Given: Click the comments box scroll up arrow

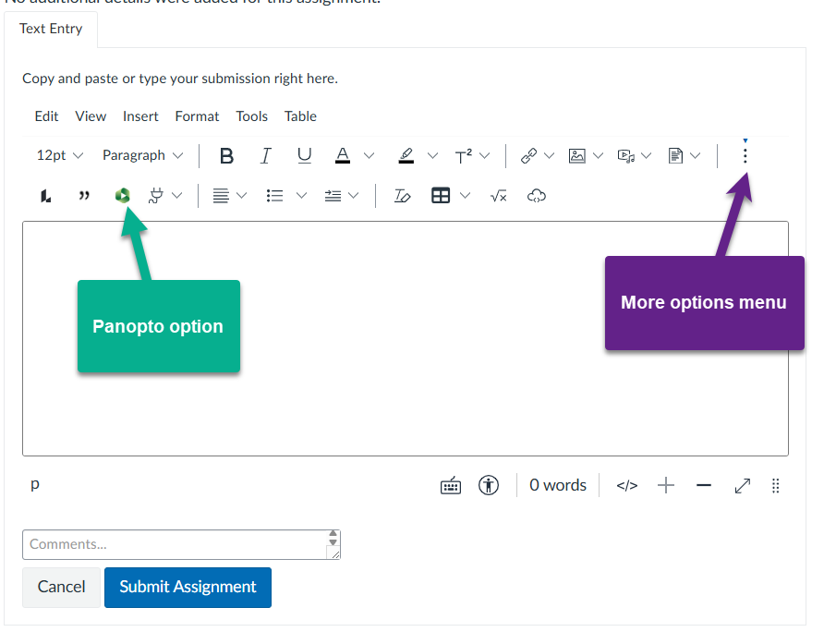Looking at the screenshot, I should (x=333, y=534).
